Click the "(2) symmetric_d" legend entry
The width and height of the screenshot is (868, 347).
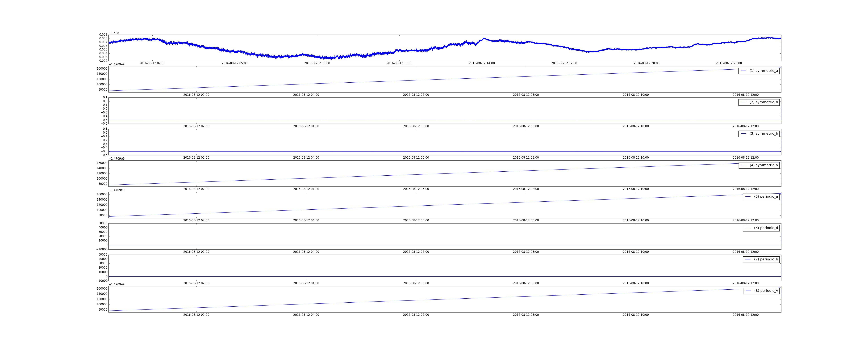click(759, 102)
